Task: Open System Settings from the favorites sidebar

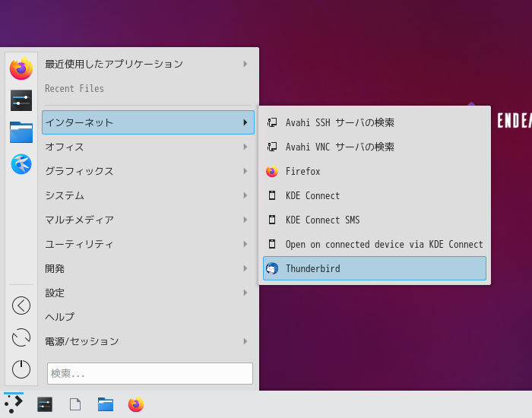Action: click(21, 100)
